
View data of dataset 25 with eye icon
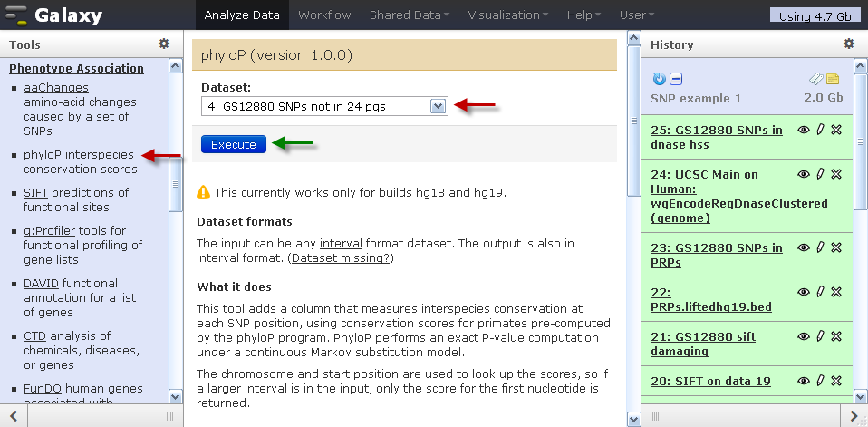804,130
